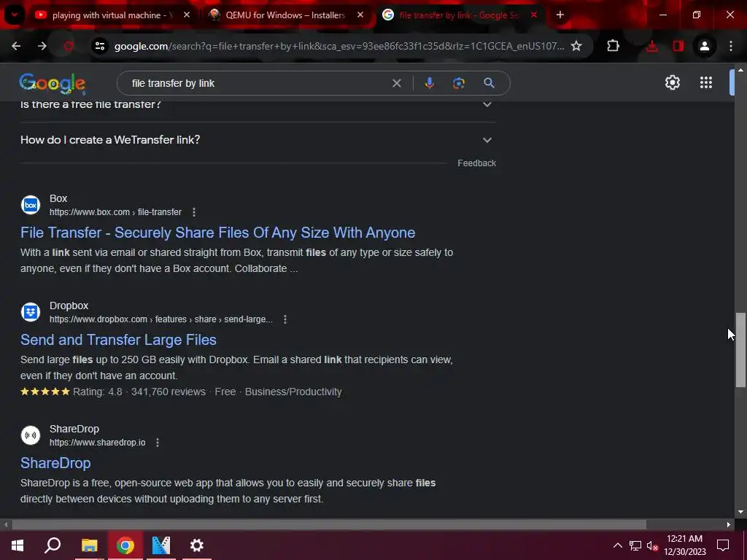Search by image with Google Lens
The image size is (747, 560).
pos(458,83)
